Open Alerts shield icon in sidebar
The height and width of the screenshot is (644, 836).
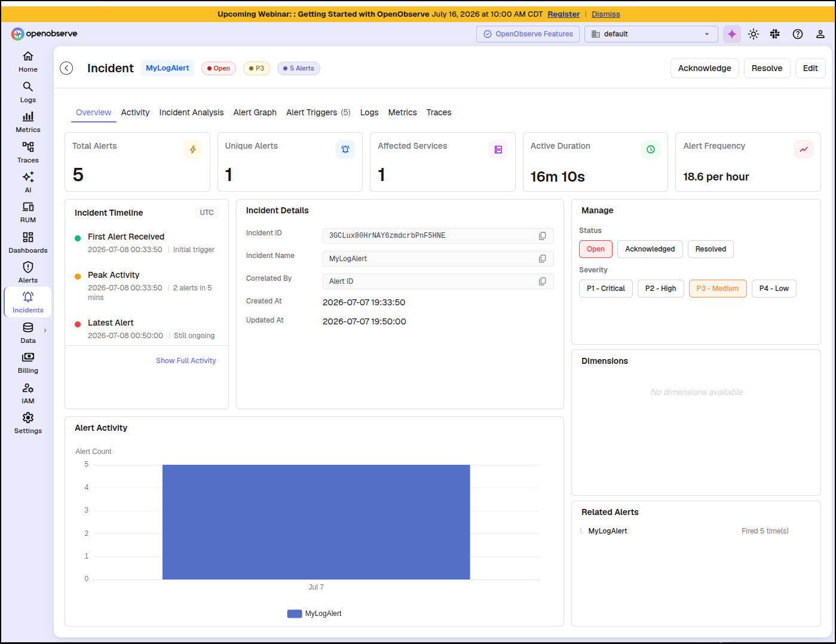tap(27, 272)
